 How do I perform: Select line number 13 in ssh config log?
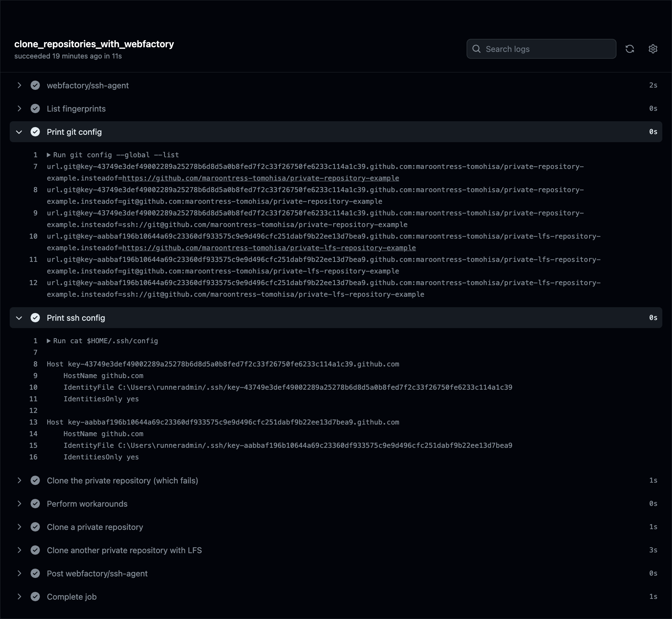pos(33,422)
